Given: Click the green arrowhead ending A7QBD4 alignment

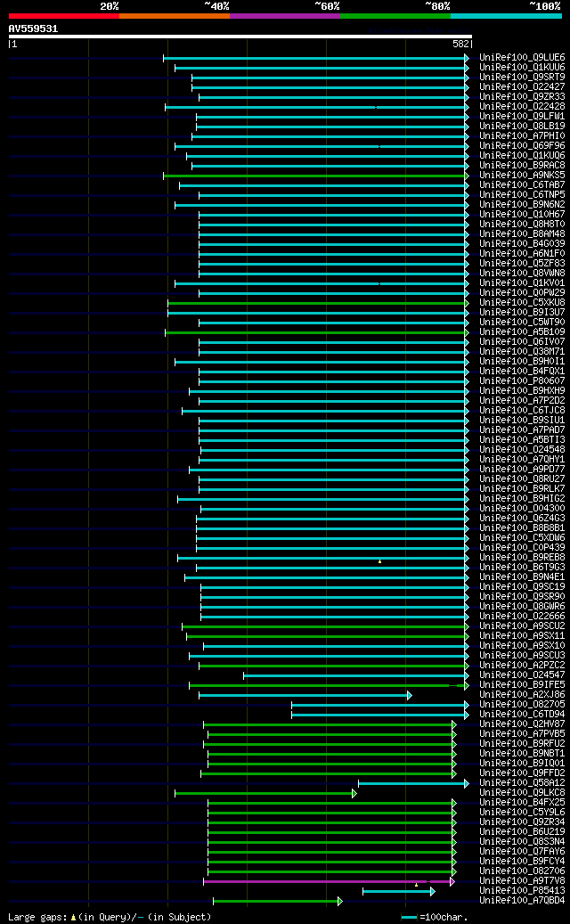Looking at the screenshot, I should (339, 901).
